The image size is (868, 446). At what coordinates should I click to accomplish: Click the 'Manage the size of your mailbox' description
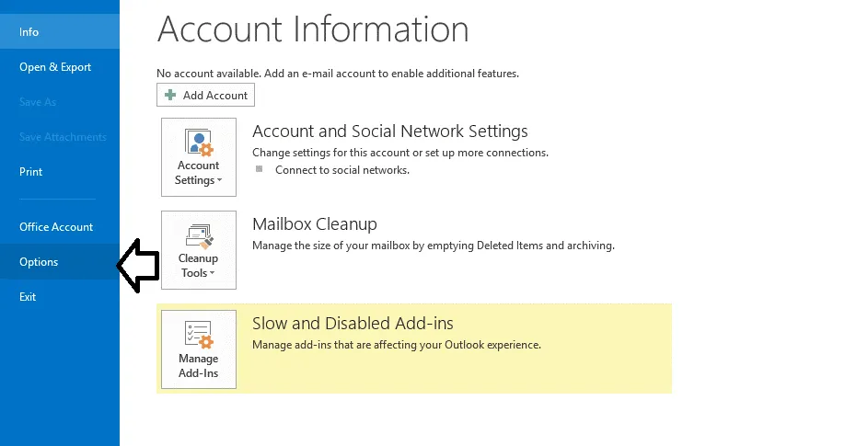coord(434,246)
